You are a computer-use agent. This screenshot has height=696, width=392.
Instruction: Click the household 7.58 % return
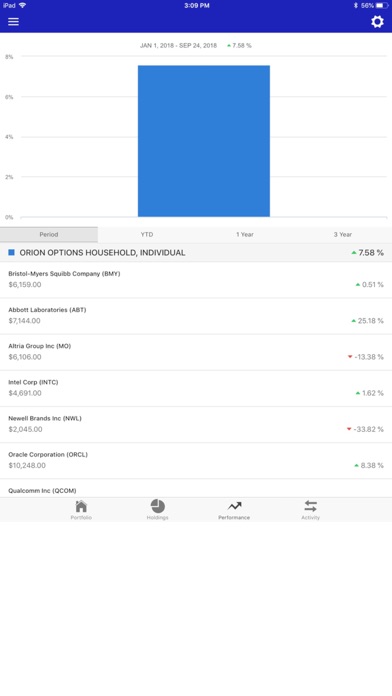pos(371,253)
